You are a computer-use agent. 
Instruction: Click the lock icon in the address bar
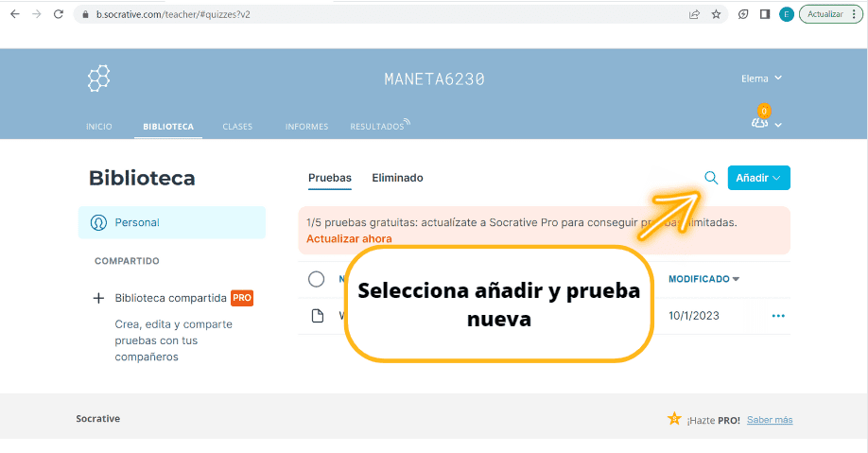(85, 14)
